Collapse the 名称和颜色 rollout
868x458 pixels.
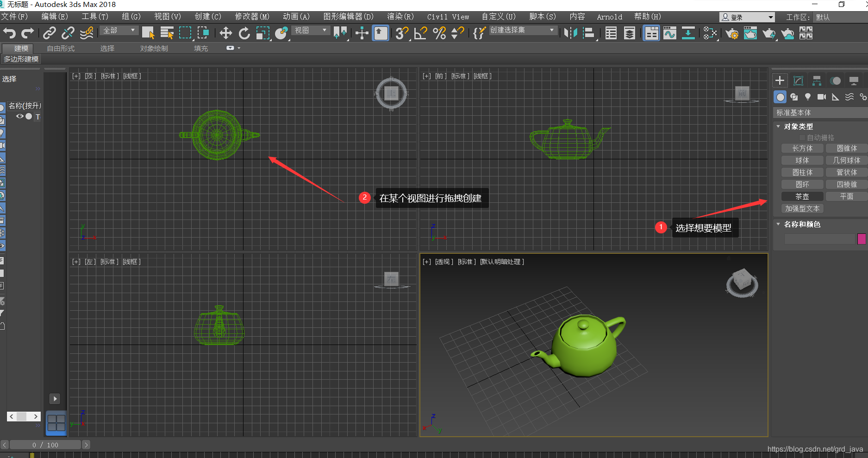click(x=778, y=224)
